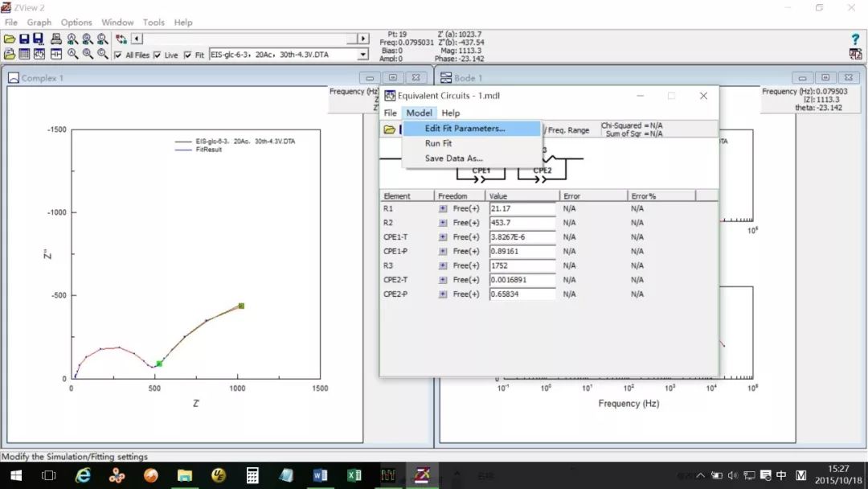This screenshot has height=489, width=868.
Task: Click CPE1-T value field 3.8267E-6
Action: tap(522, 237)
